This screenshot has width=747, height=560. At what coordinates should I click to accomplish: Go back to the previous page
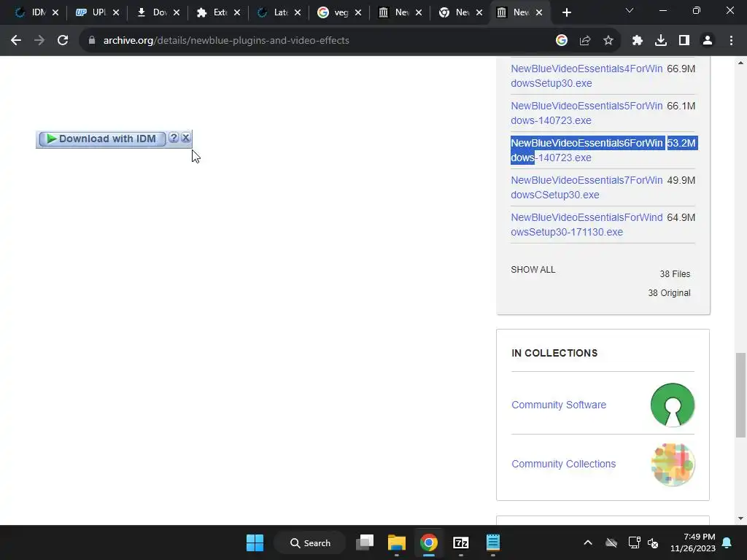(x=16, y=41)
